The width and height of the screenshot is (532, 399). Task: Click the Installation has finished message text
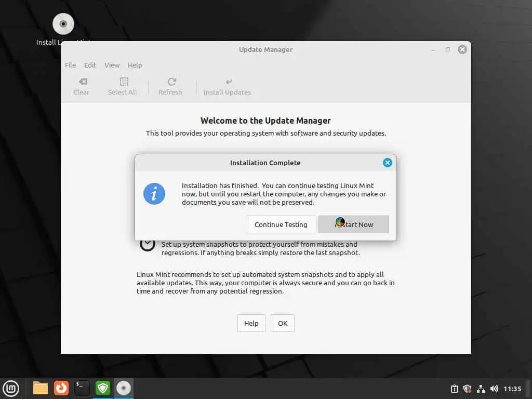pos(284,194)
